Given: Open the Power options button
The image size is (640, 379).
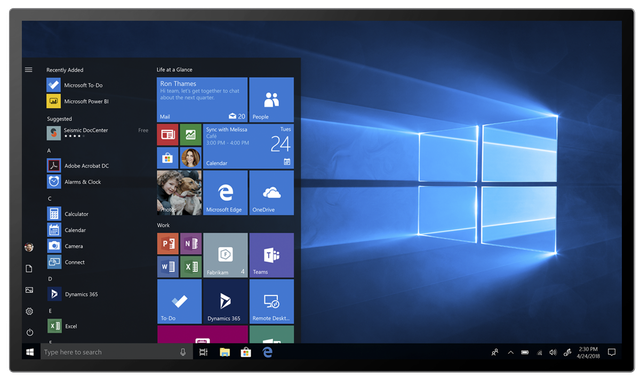Looking at the screenshot, I should (29, 332).
